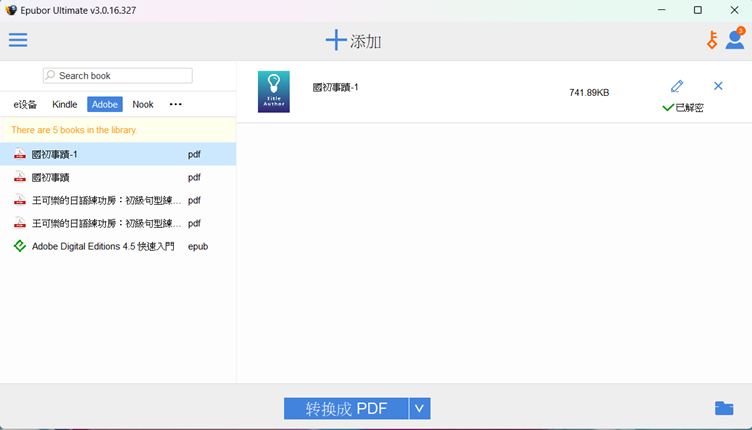The height and width of the screenshot is (430, 752).
Task: Click the 5 books in library notice
Action: (74, 130)
